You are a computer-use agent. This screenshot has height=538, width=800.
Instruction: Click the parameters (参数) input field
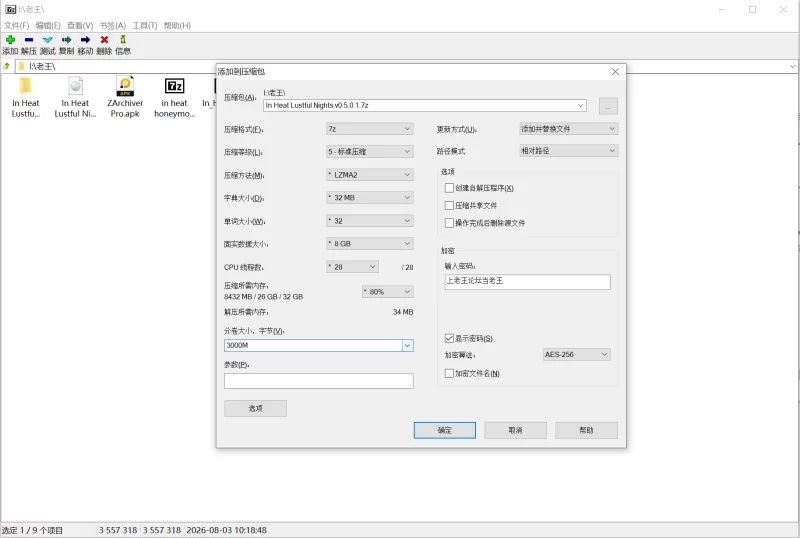pyautogui.click(x=318, y=381)
